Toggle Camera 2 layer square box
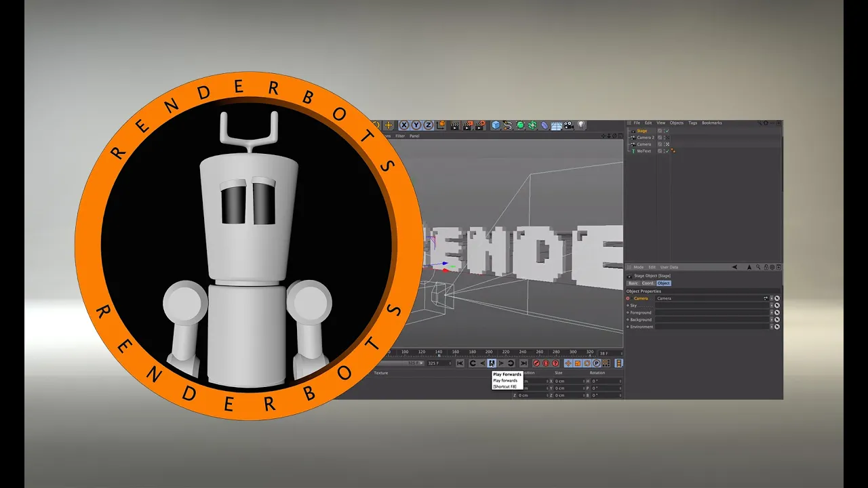 pos(660,138)
